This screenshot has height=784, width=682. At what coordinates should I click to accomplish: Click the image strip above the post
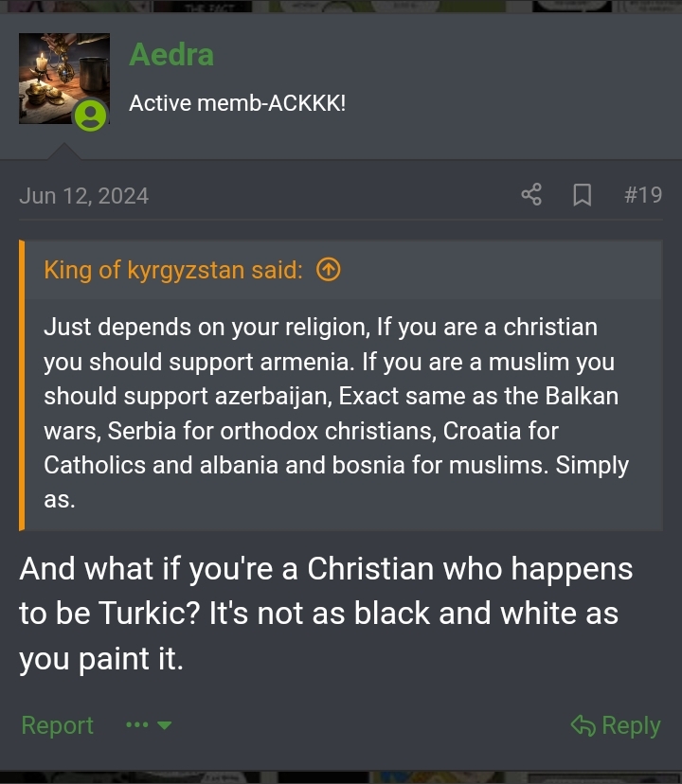click(341, 7)
